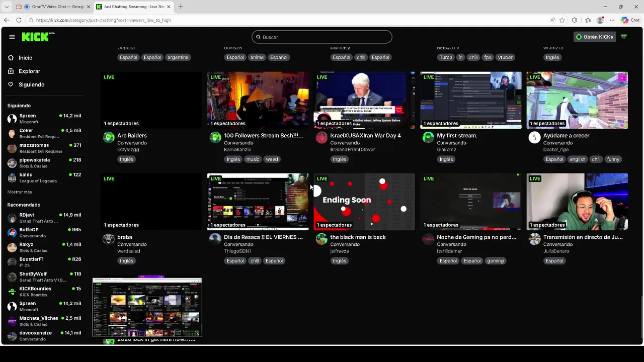Open KICKBounties recommended channel
Image resolution: width=644 pixels, height=362 pixels.
44,292
